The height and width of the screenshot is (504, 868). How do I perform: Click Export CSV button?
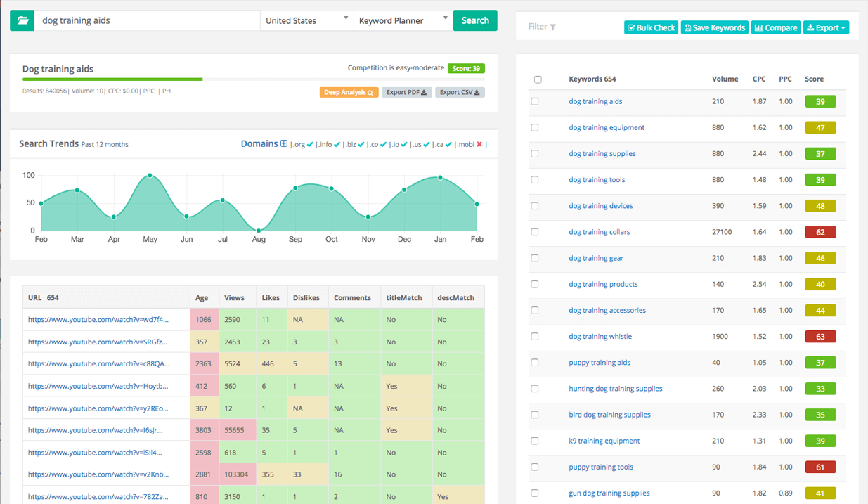pyautogui.click(x=460, y=92)
